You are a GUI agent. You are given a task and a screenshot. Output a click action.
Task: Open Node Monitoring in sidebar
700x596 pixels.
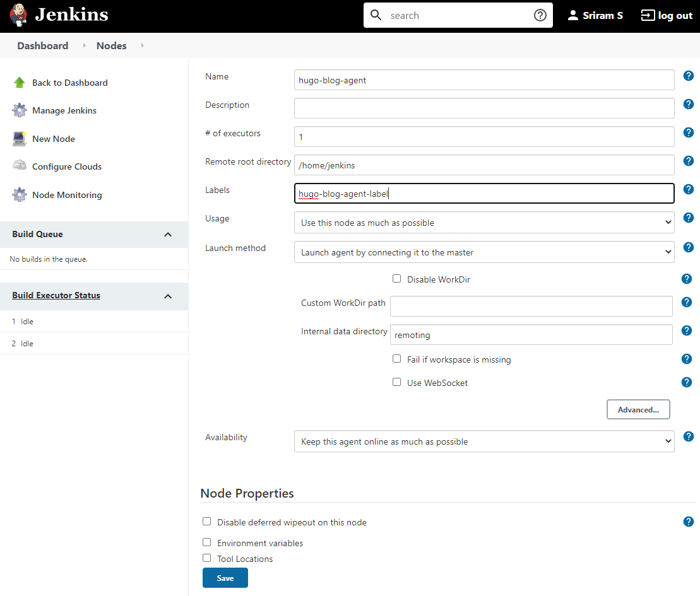tap(67, 196)
